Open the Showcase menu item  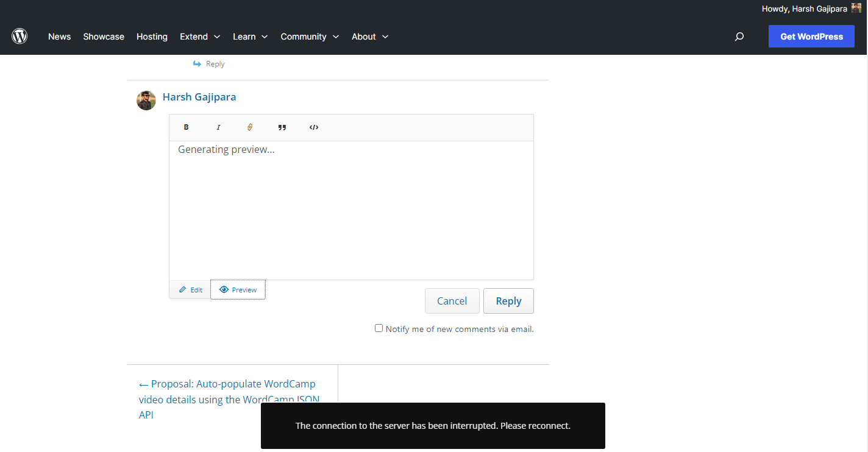(x=104, y=37)
